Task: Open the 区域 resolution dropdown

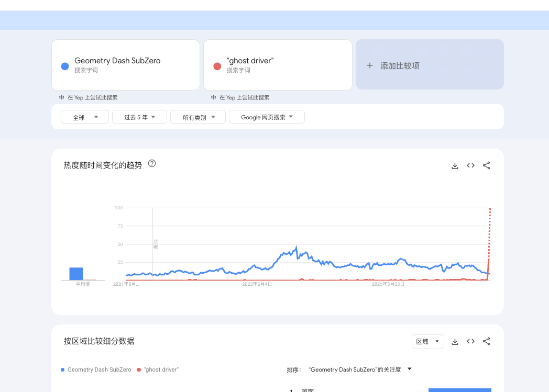Action: [x=428, y=342]
